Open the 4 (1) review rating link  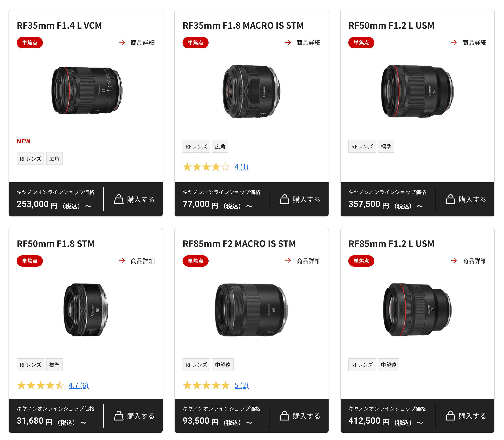pos(242,167)
